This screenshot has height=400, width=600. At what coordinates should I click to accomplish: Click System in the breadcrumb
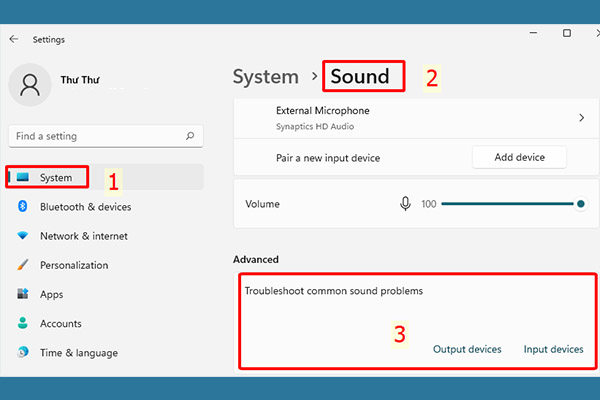266,77
